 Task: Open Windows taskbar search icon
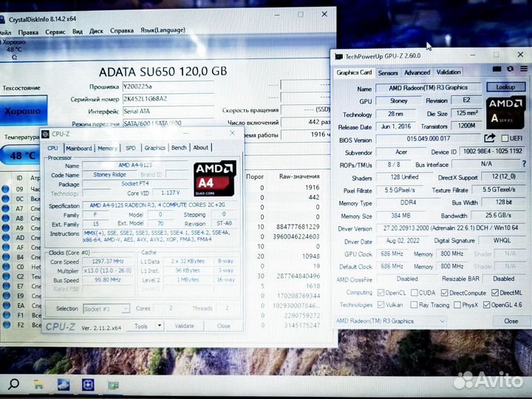tap(13, 384)
